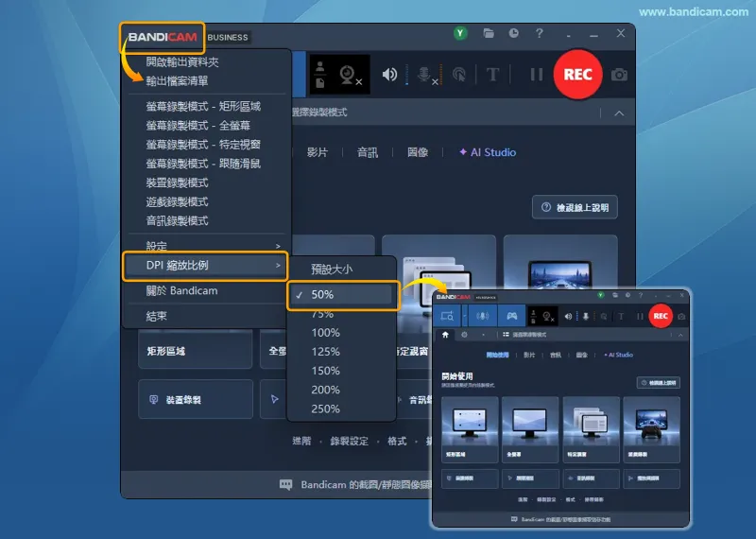Image resolution: width=756 pixels, height=539 pixels.
Task: Expand the DPI 縮放比例 submenu
Action: pyautogui.click(x=206, y=266)
